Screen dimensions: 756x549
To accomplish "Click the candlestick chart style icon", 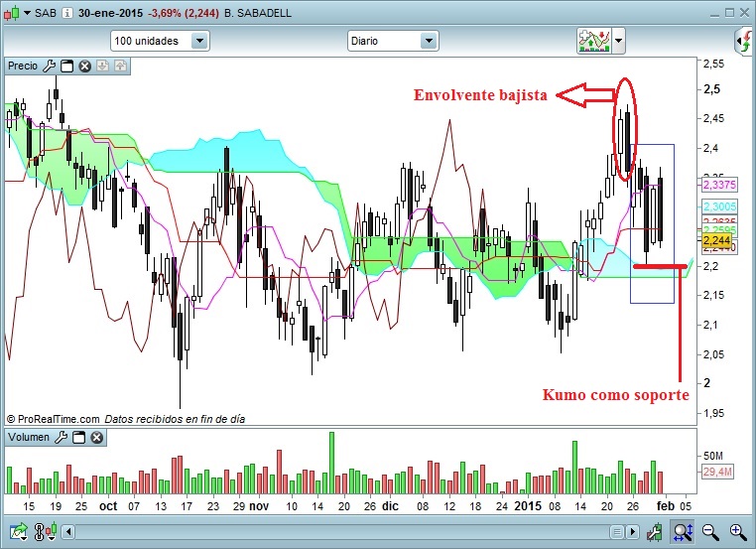I will click(12, 13).
